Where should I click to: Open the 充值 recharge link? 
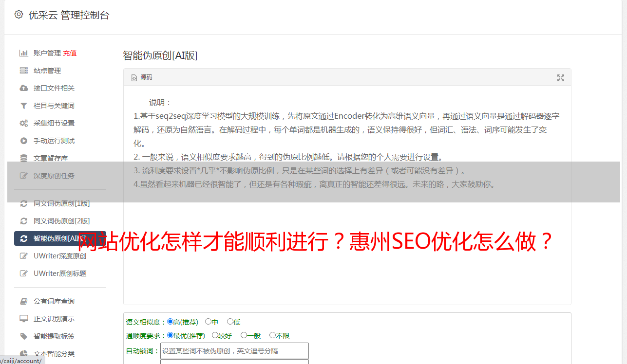(70, 53)
